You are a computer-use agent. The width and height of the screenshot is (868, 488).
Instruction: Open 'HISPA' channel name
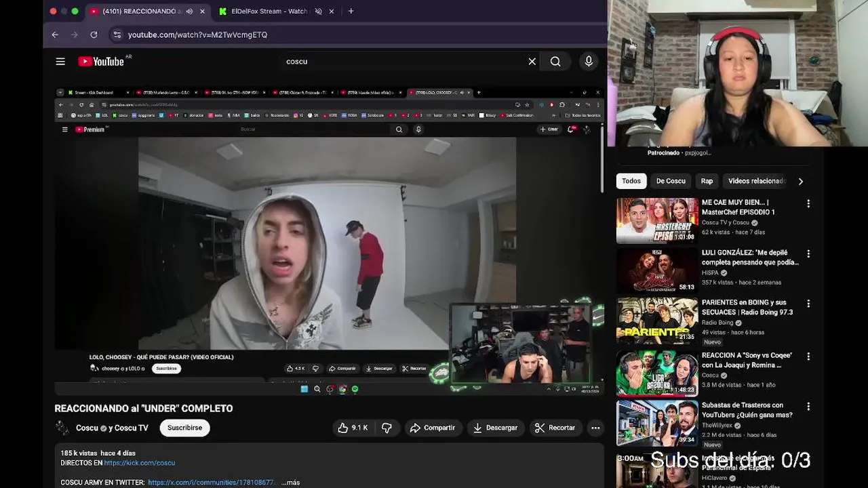pyautogui.click(x=710, y=272)
